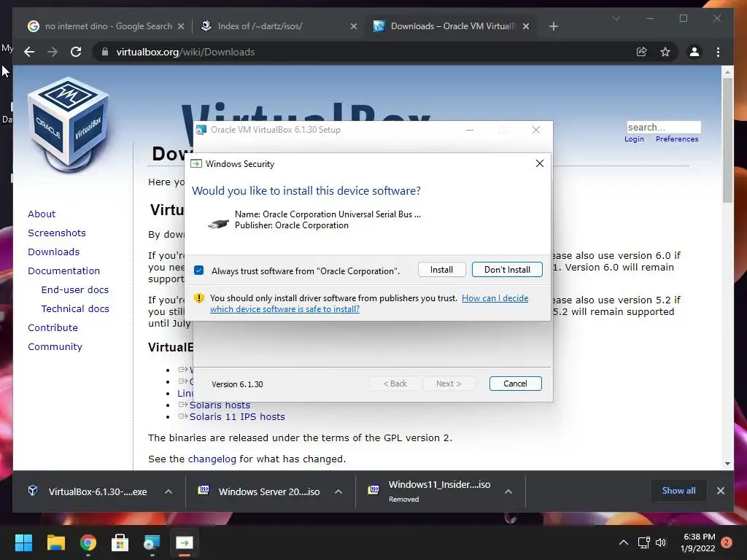The width and height of the screenshot is (747, 560).
Task: Open the Chrome three-dot menu
Action: 718,52
